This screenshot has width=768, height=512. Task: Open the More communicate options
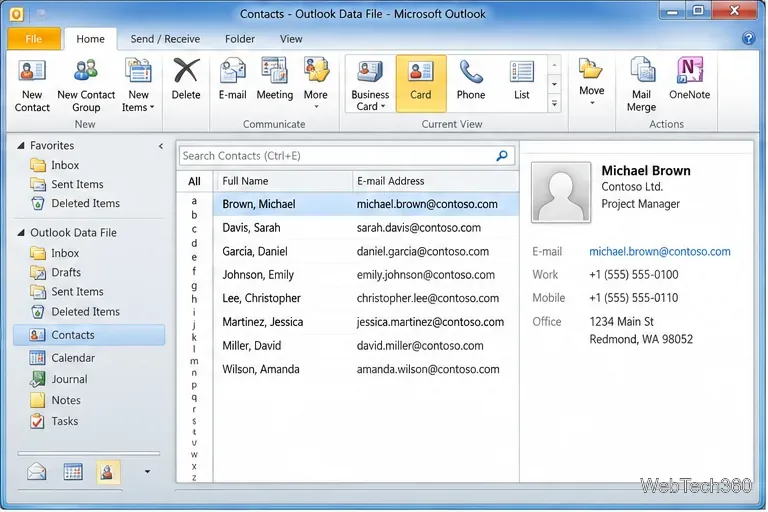[316, 83]
